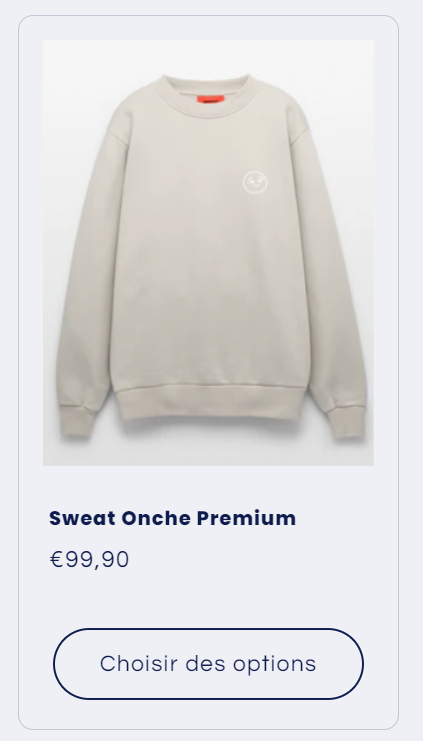This screenshot has width=423, height=741.
Task: Click the word Sweat in the title
Action: [x=82, y=518]
